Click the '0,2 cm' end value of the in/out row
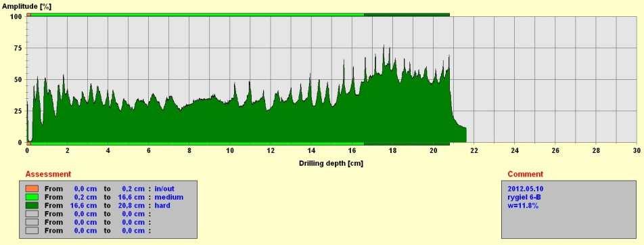 133,189
